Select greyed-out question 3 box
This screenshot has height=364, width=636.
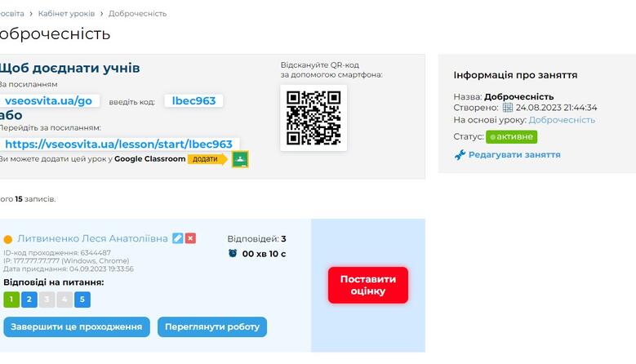(x=47, y=300)
